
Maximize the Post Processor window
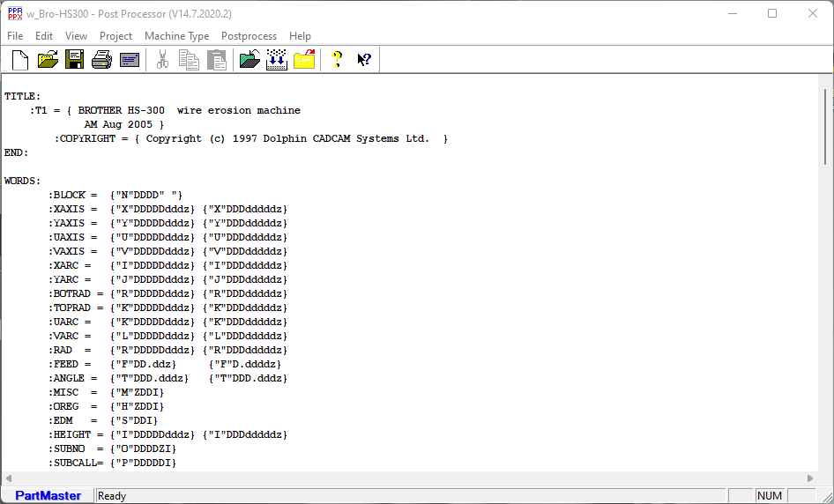(x=772, y=13)
